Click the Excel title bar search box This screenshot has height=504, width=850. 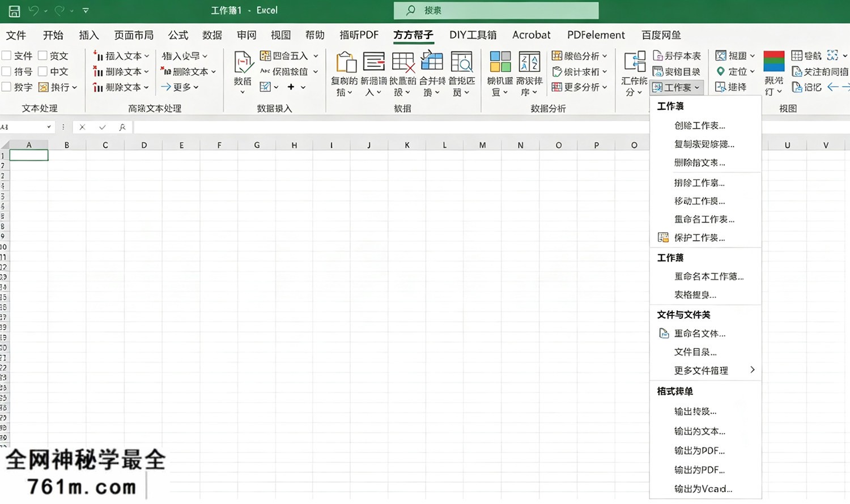coord(496,10)
